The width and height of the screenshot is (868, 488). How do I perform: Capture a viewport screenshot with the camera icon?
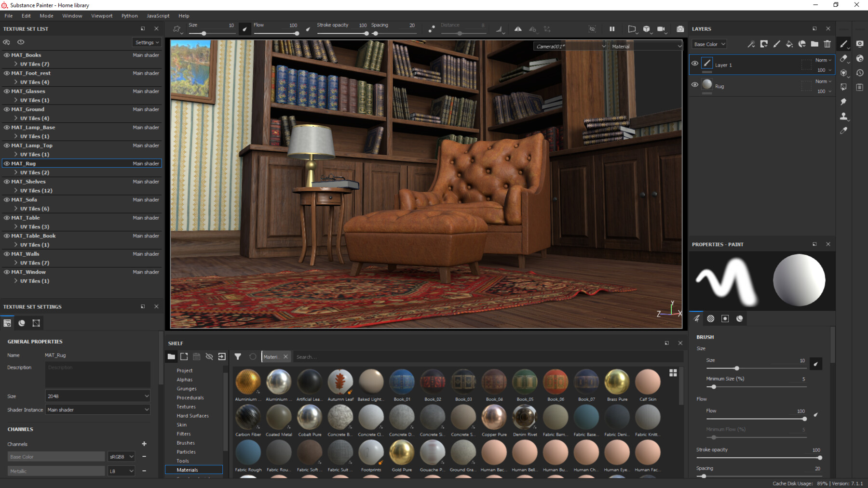click(680, 29)
